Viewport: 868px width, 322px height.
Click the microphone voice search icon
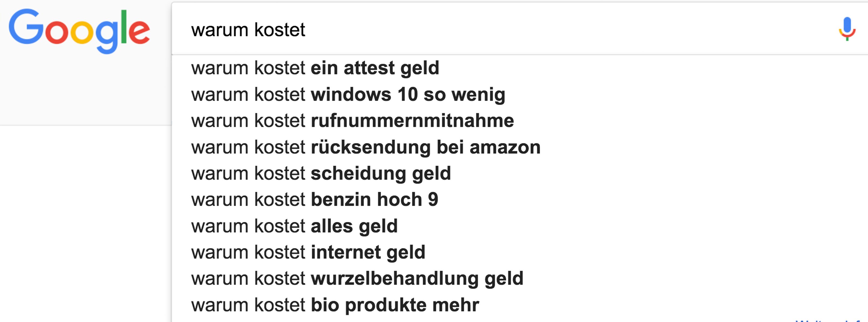pyautogui.click(x=847, y=29)
